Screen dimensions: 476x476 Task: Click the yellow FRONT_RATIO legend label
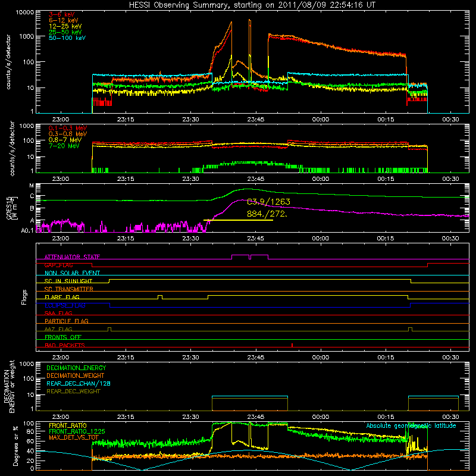pos(68,425)
